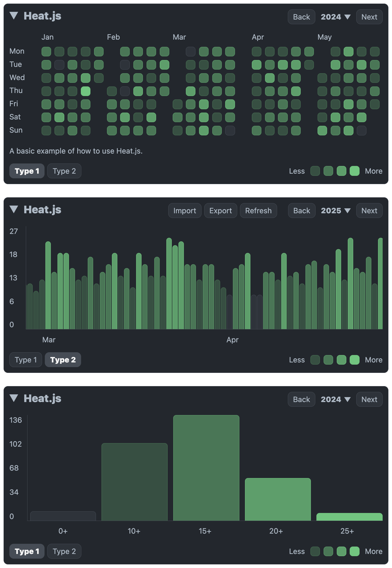This screenshot has width=392, height=568.
Task: Select Type 2 tab in the heatmap panel
Action: (x=64, y=171)
